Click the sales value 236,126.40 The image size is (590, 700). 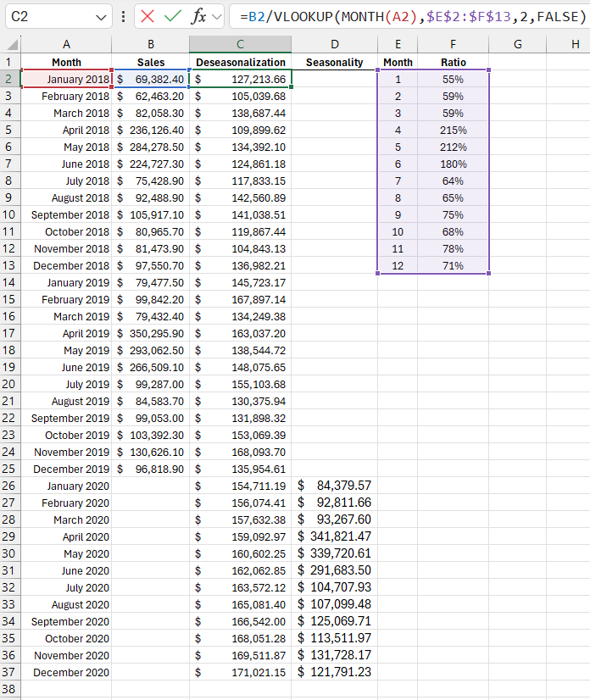151,130
